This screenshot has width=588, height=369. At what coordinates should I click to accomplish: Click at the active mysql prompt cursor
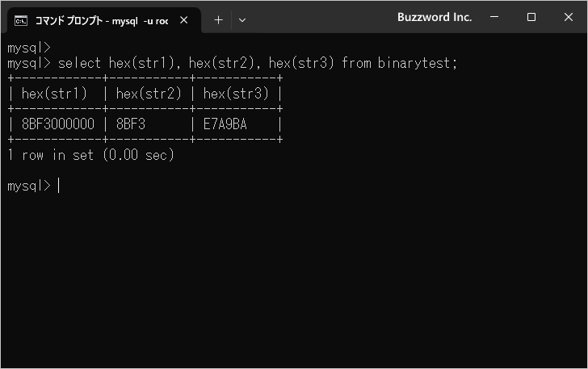[x=58, y=186]
